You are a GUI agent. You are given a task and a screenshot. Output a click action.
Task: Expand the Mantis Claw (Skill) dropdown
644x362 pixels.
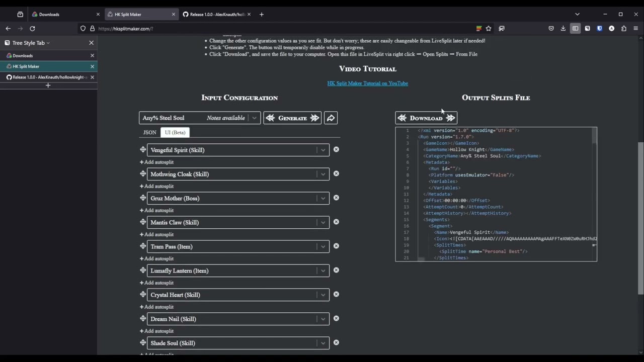323,222
